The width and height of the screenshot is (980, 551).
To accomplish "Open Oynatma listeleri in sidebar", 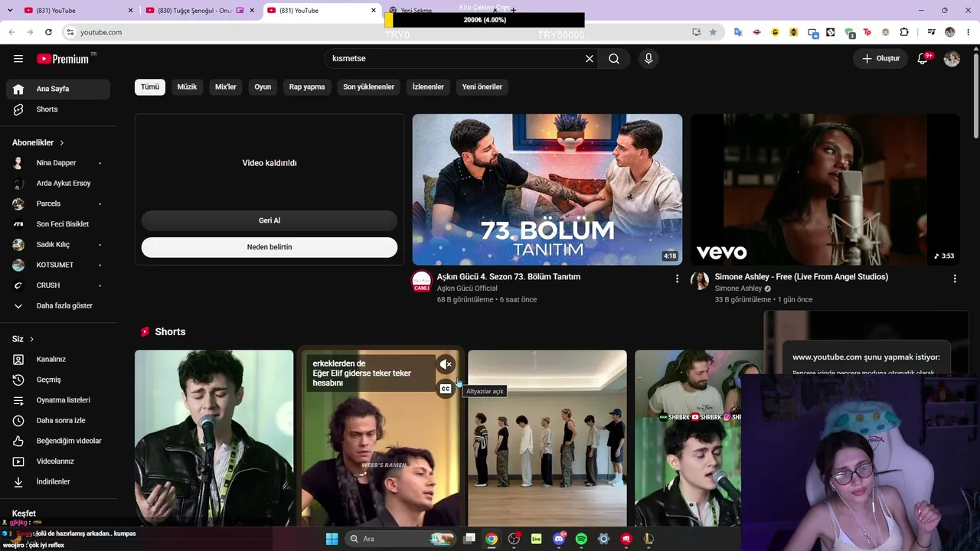I will 58,400.
